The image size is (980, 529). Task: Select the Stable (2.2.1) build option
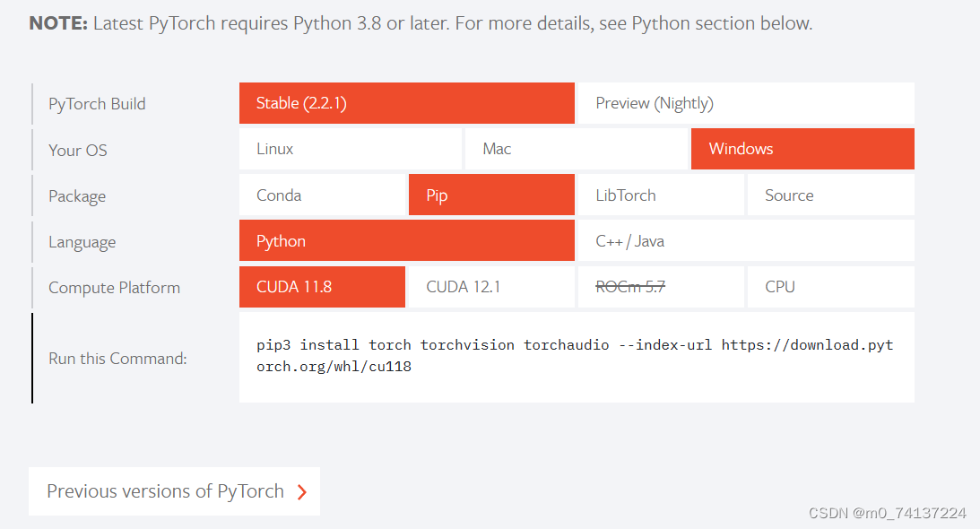[x=407, y=103]
